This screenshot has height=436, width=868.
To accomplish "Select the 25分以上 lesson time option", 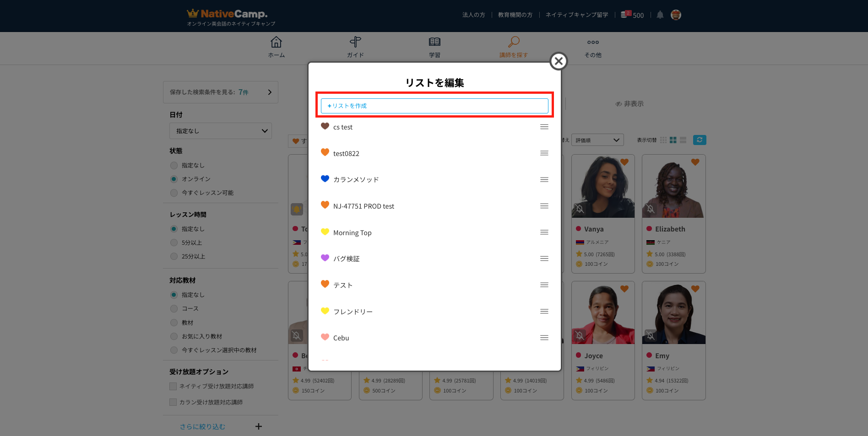I will coord(174,256).
